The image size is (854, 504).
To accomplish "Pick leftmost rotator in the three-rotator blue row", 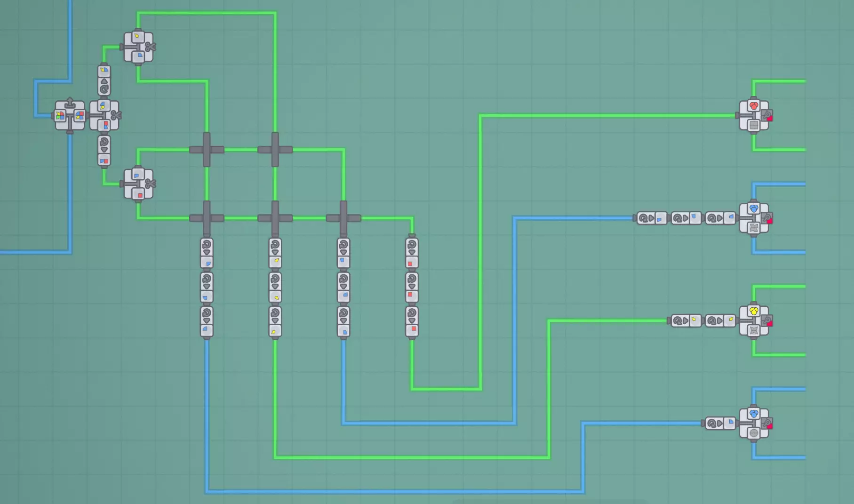I will [651, 218].
